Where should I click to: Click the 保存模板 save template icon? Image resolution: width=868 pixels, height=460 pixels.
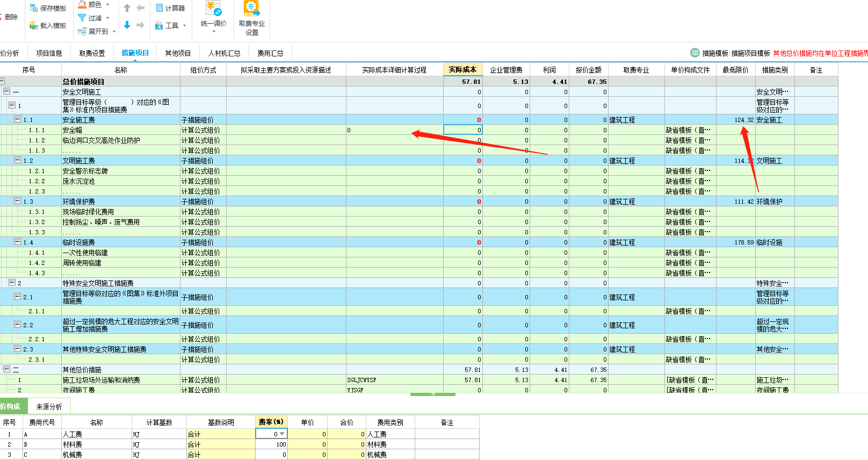(x=34, y=8)
